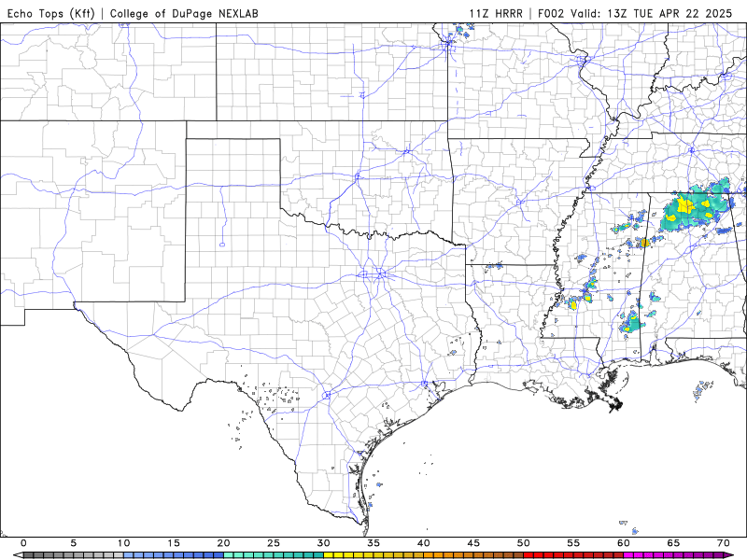Click the "65" label on the color scale
Screen dimensions: 747x560
click(x=673, y=543)
